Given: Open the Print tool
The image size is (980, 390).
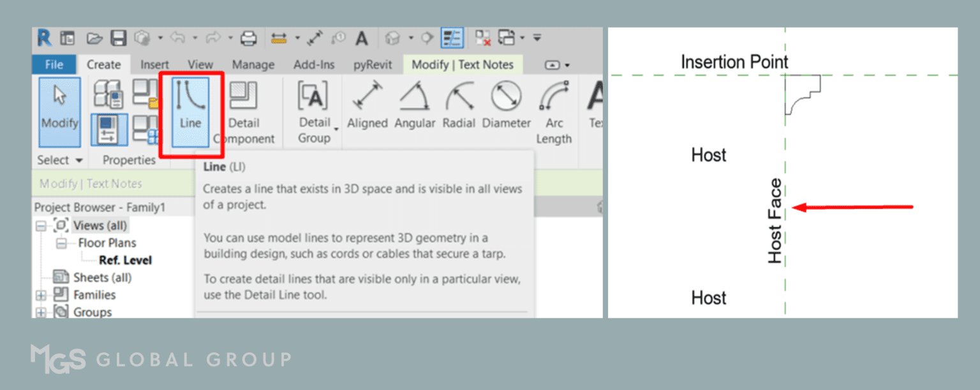Looking at the screenshot, I should [249, 38].
